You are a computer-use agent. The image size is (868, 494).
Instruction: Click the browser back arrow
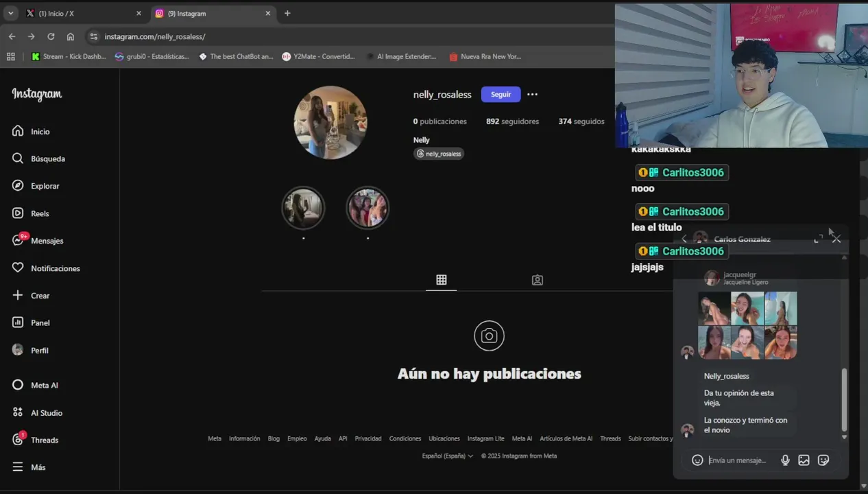tap(12, 36)
